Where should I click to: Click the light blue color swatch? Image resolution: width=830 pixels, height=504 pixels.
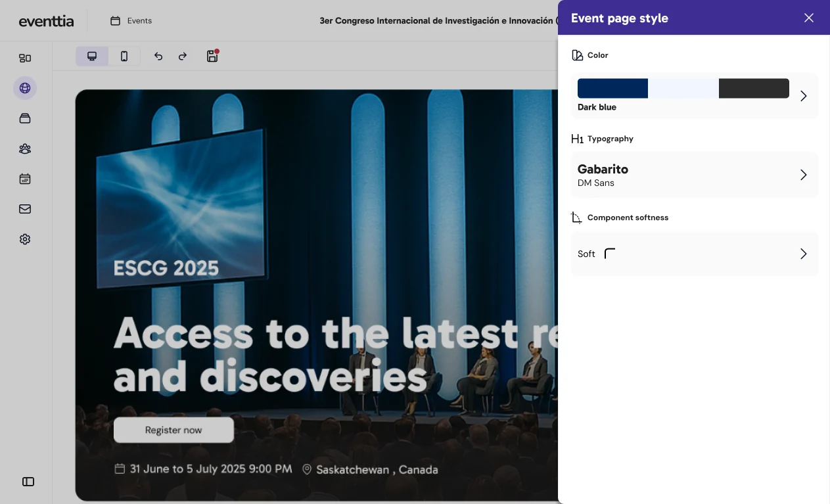click(x=683, y=88)
